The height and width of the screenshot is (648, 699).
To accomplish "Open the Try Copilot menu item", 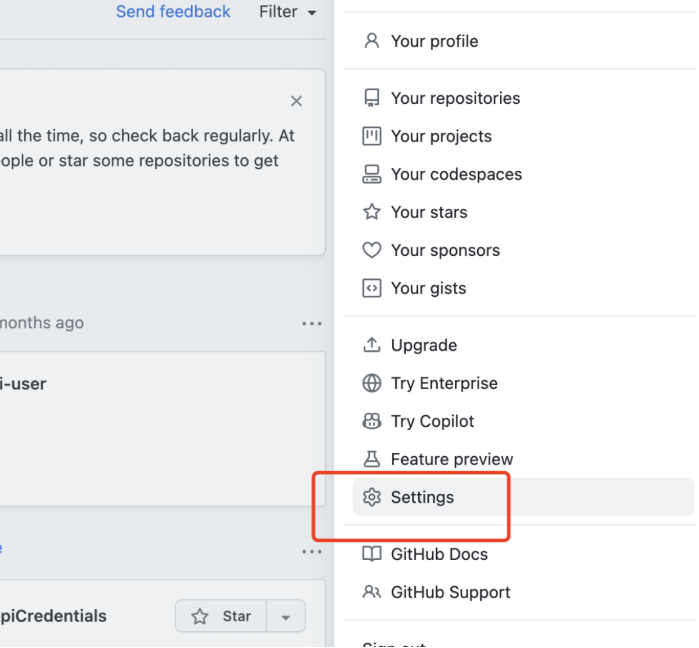I will pyautogui.click(x=432, y=421).
